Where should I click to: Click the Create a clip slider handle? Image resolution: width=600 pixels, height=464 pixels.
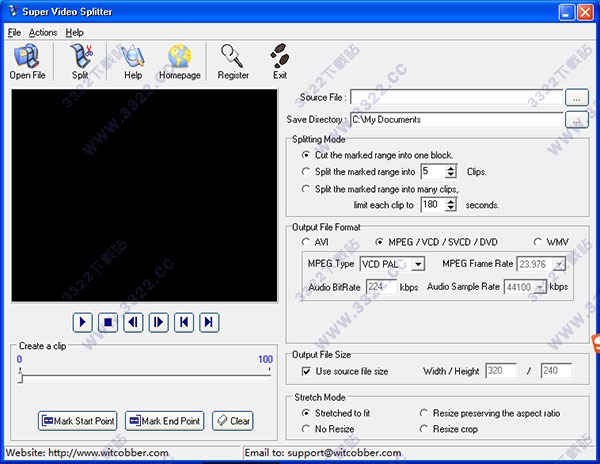click(20, 376)
